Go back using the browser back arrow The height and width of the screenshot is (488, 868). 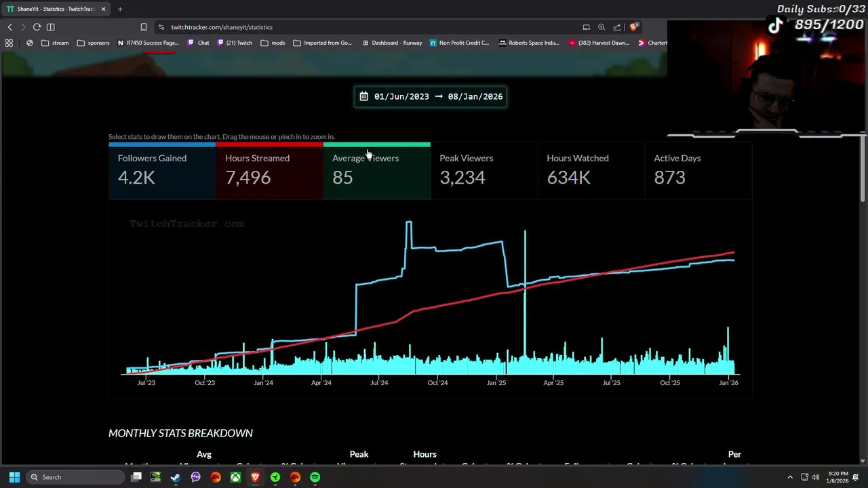coord(9,27)
